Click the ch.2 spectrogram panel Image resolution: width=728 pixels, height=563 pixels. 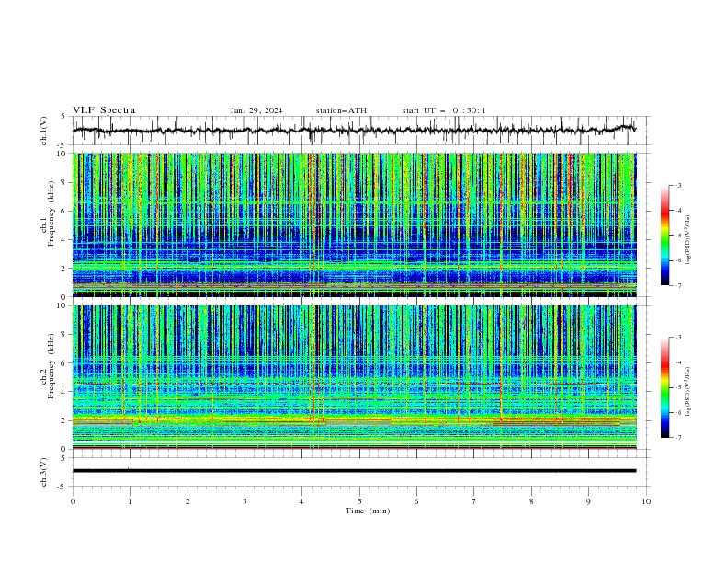354,377
